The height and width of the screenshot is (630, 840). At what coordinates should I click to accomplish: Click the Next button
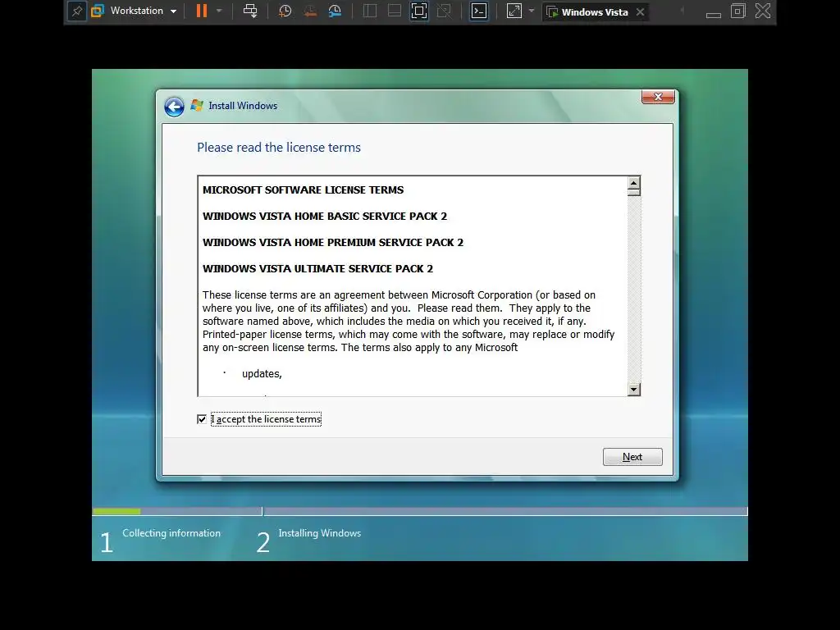pos(632,457)
